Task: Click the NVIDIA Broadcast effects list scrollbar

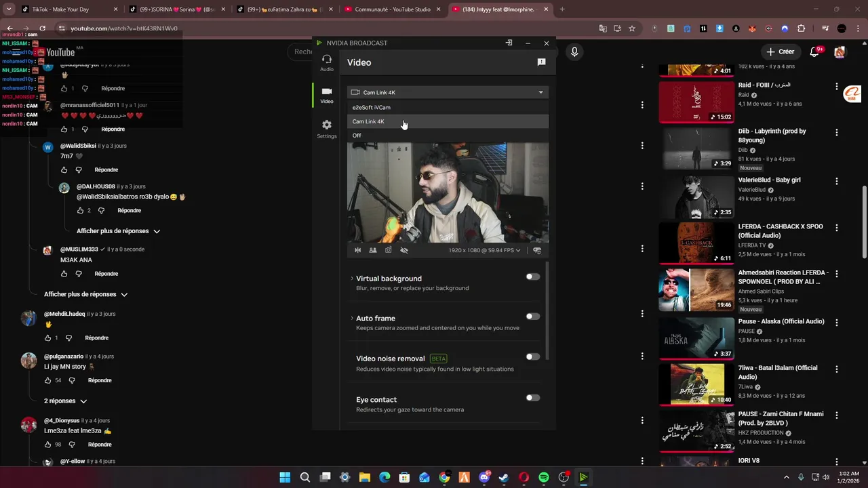Action: pyautogui.click(x=547, y=310)
